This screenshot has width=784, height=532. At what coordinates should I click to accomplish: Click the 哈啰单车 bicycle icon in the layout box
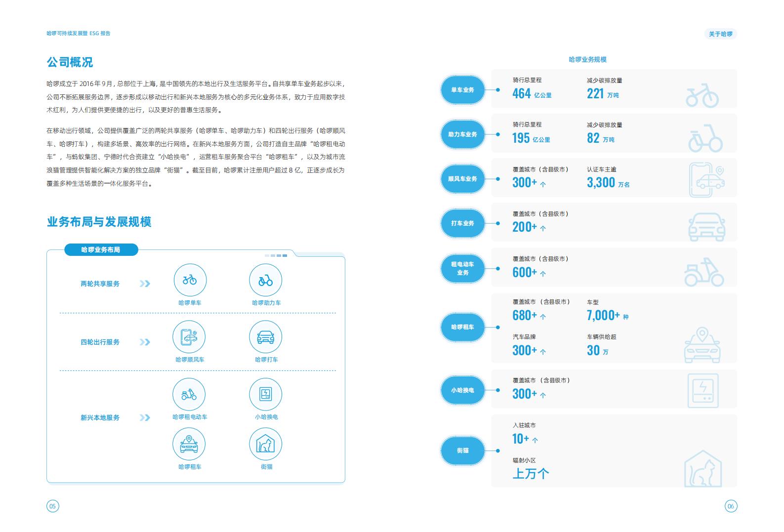point(190,280)
